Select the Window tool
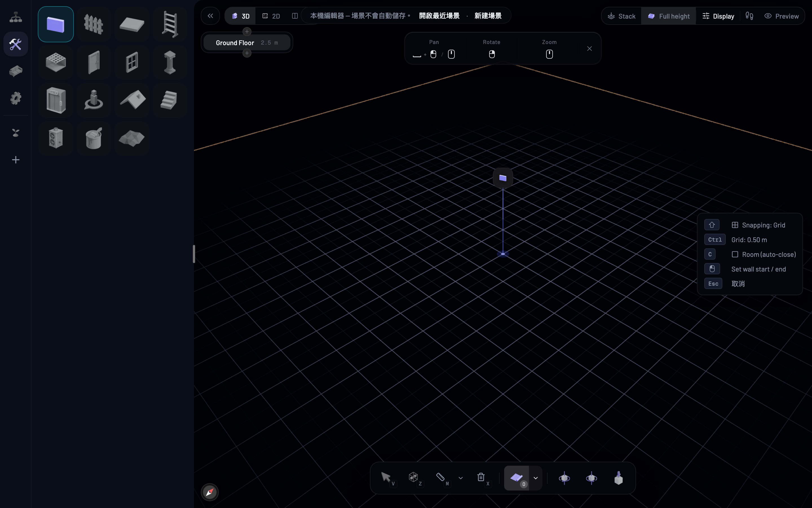Viewport: 812px width, 508px height. pyautogui.click(x=132, y=62)
